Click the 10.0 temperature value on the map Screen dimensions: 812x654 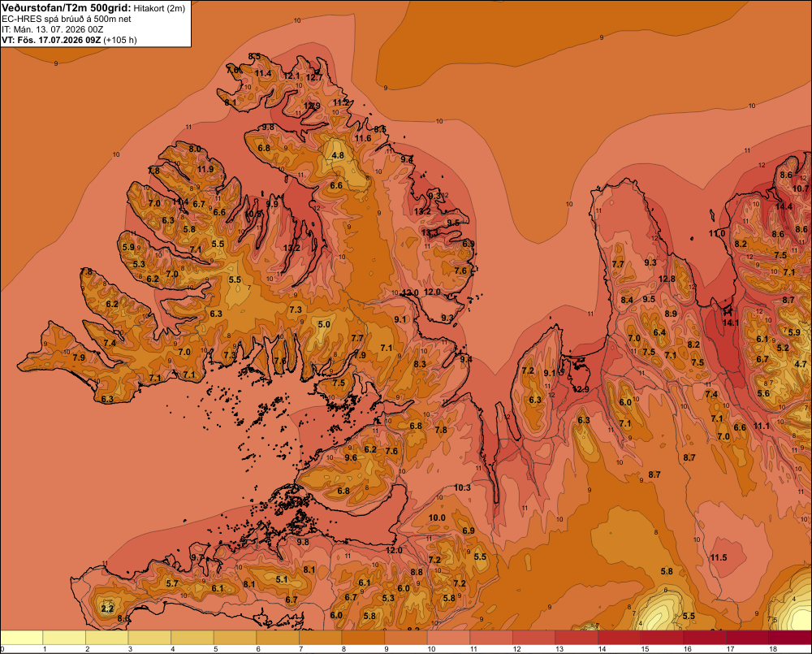click(x=437, y=518)
